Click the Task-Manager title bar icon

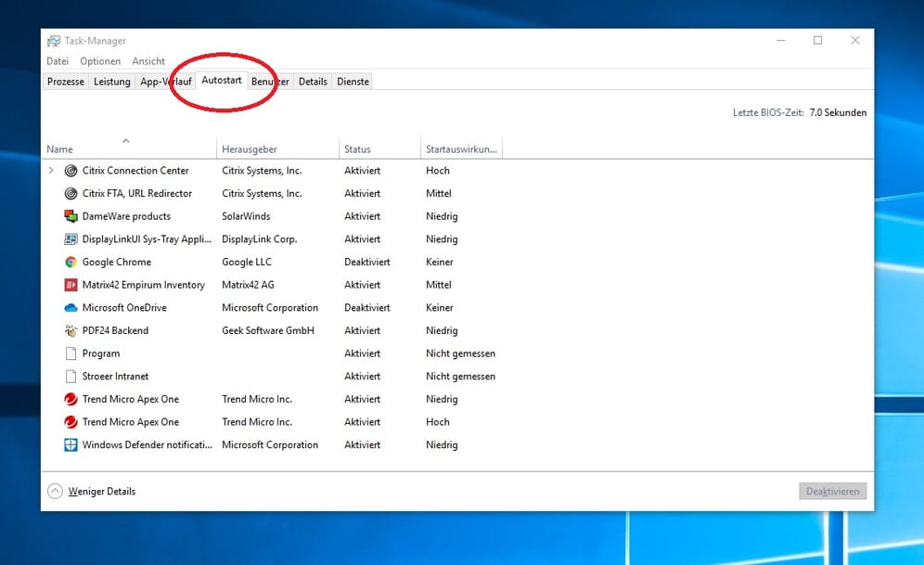coord(54,41)
